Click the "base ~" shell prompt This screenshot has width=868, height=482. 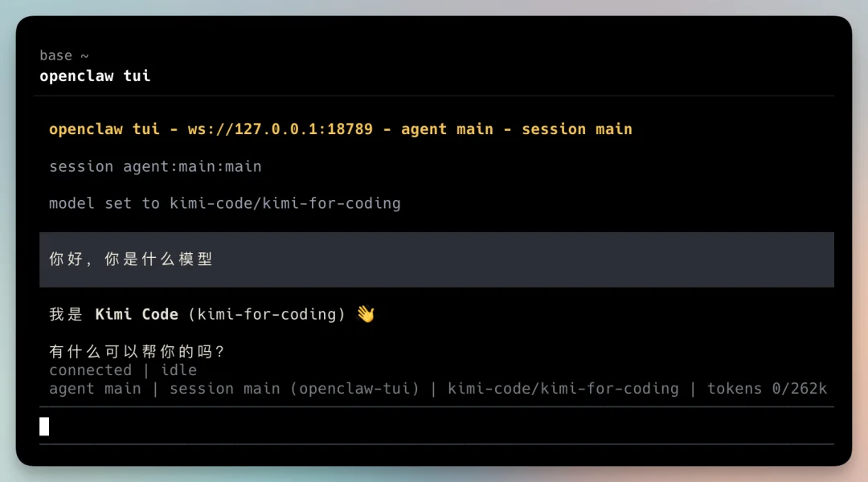pos(63,55)
